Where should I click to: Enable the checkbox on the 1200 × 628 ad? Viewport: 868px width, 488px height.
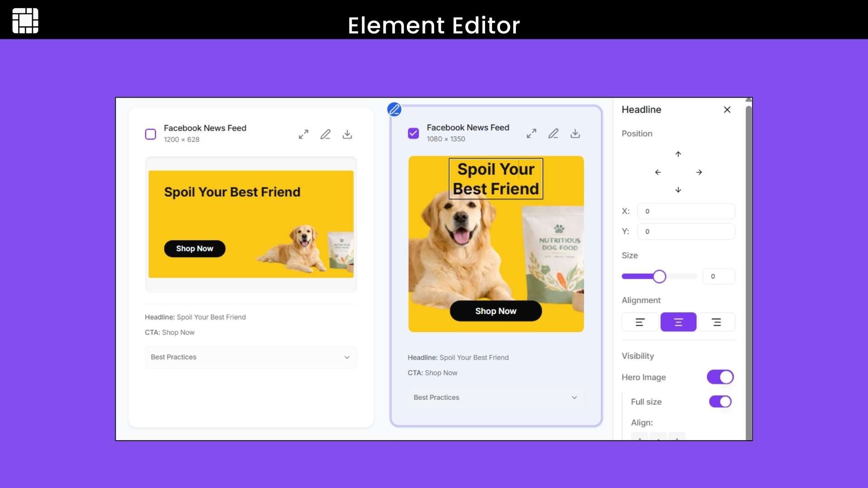[150, 134]
